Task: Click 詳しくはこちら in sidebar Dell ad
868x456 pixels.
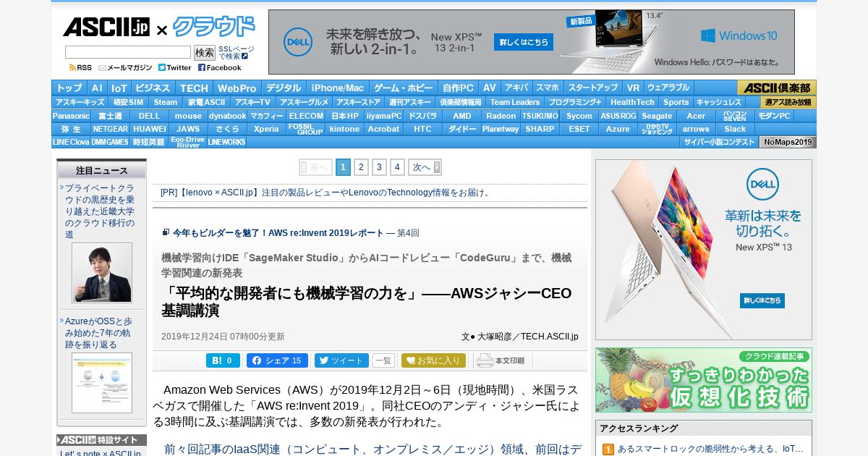Action: (762, 300)
